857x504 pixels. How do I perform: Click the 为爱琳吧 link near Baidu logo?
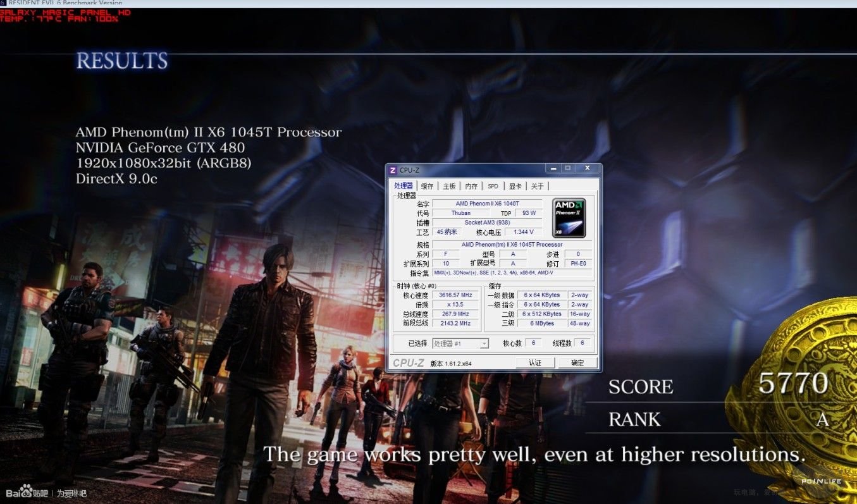click(x=71, y=493)
